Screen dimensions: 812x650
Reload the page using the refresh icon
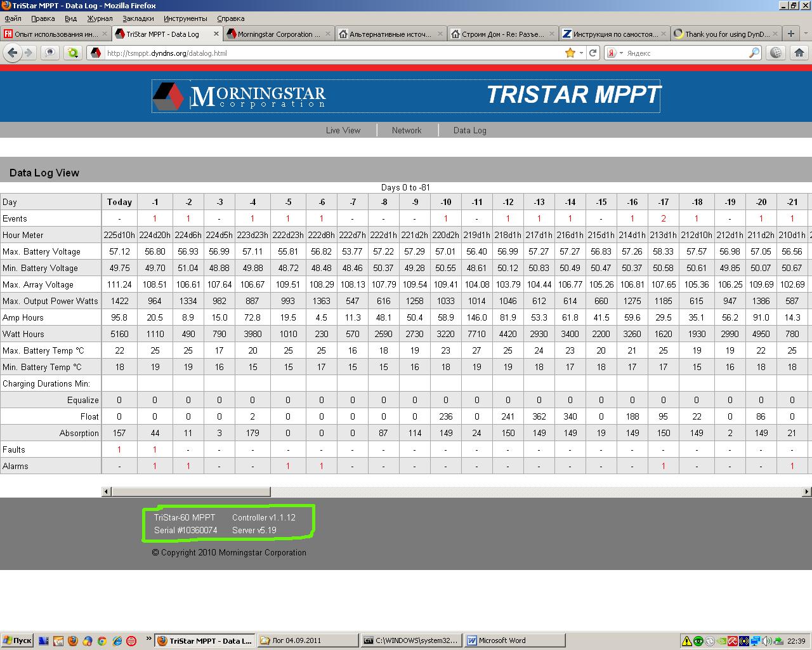pyautogui.click(x=593, y=53)
